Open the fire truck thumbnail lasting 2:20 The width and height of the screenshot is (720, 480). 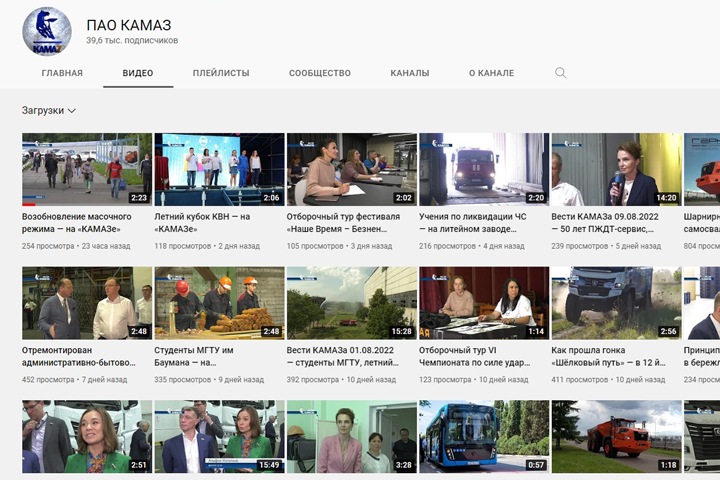coord(484,169)
